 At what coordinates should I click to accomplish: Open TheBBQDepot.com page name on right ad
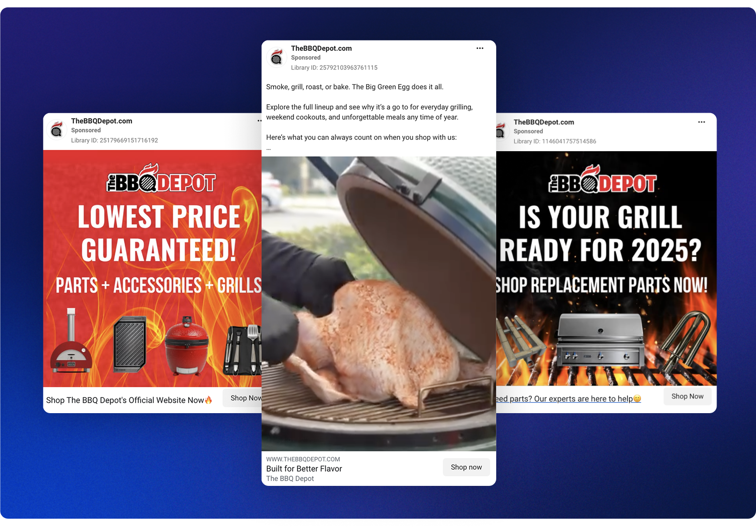click(x=544, y=122)
